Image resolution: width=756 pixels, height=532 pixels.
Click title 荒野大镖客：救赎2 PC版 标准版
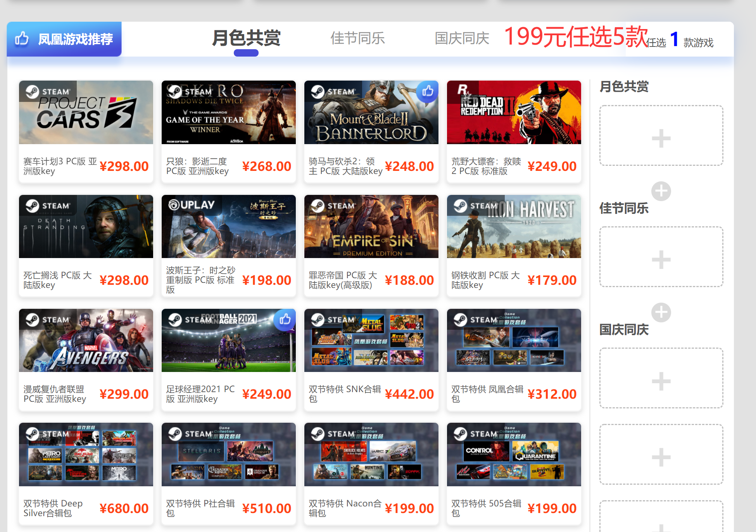click(486, 166)
